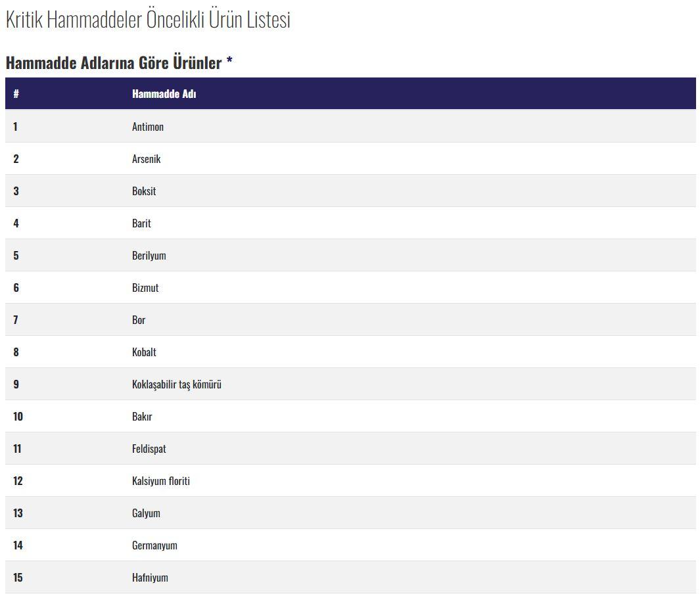The image size is (700, 600).
Task: Choose Bizmut from the table
Action: [x=145, y=288]
